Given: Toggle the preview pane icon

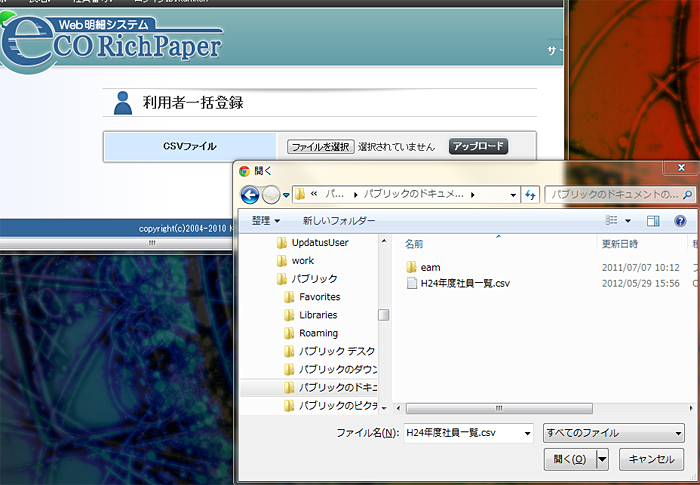Looking at the screenshot, I should pyautogui.click(x=653, y=221).
